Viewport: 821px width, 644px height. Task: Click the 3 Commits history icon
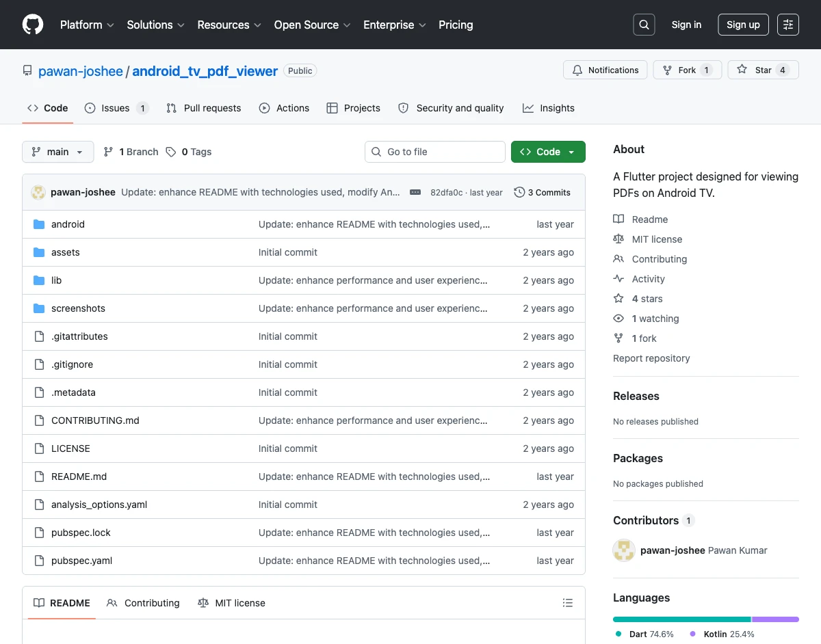click(x=519, y=193)
